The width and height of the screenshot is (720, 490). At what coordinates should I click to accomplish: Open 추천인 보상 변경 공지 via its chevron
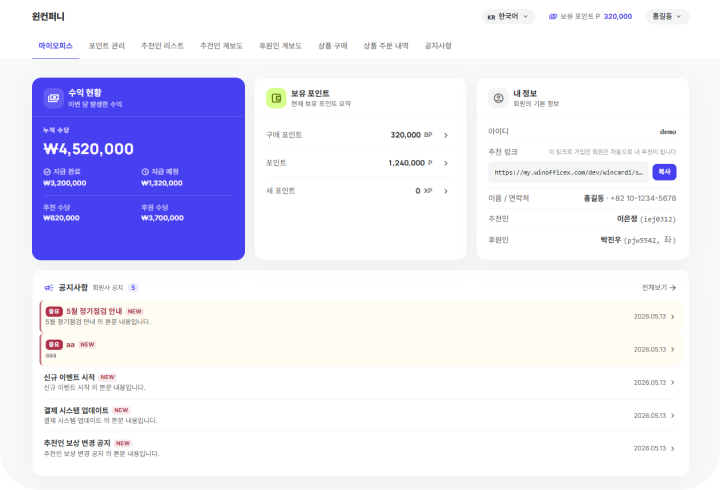(x=673, y=448)
